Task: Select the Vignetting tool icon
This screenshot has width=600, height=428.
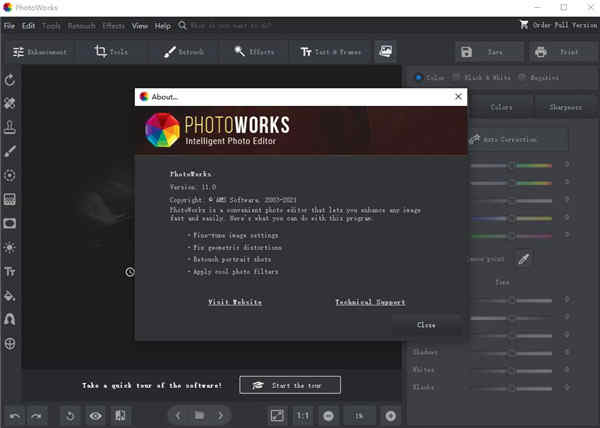Action: (x=10, y=223)
